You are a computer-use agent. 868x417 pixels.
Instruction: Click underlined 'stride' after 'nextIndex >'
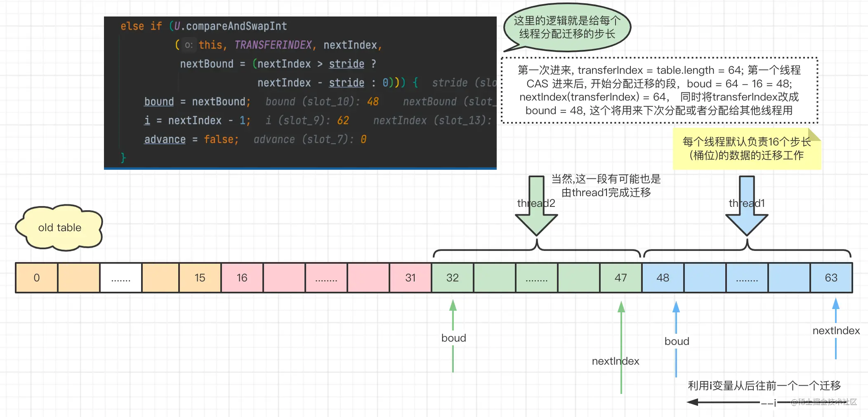(x=347, y=64)
